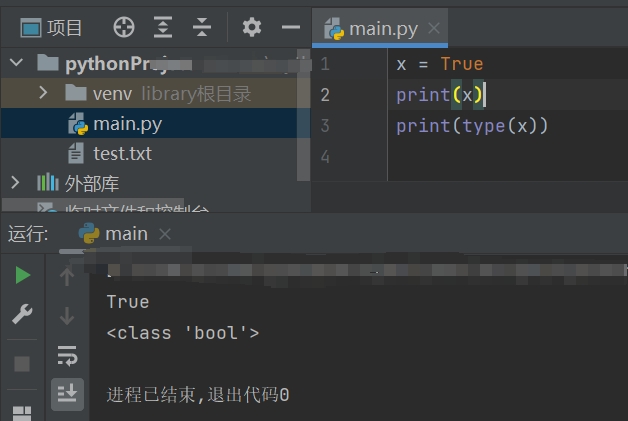Rerun main with the green play icon
Screen dimensions: 628x421
click(22, 275)
